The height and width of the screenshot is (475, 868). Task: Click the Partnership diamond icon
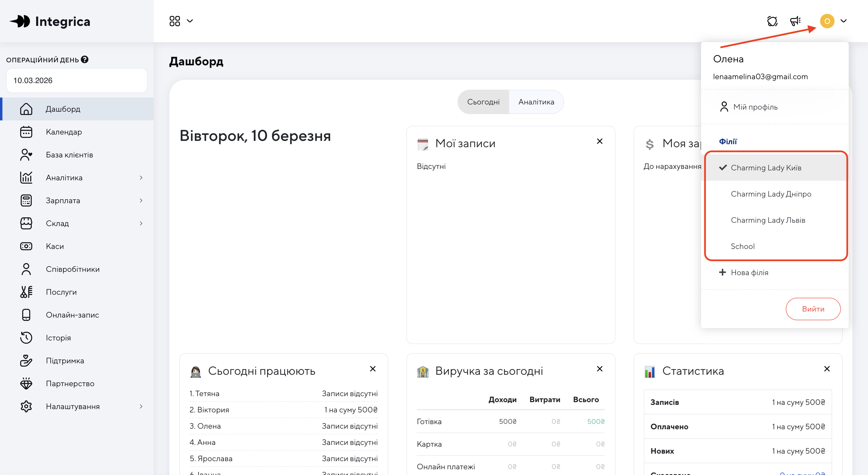26,383
